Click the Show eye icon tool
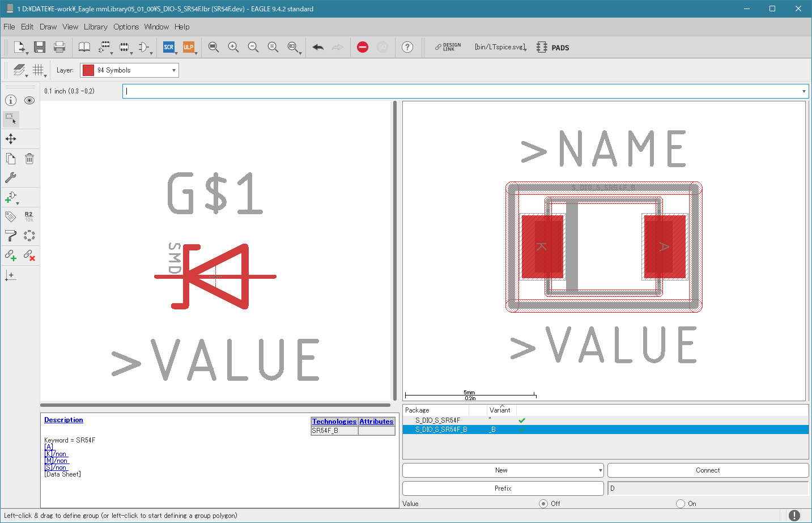This screenshot has width=812, height=523. (x=29, y=100)
